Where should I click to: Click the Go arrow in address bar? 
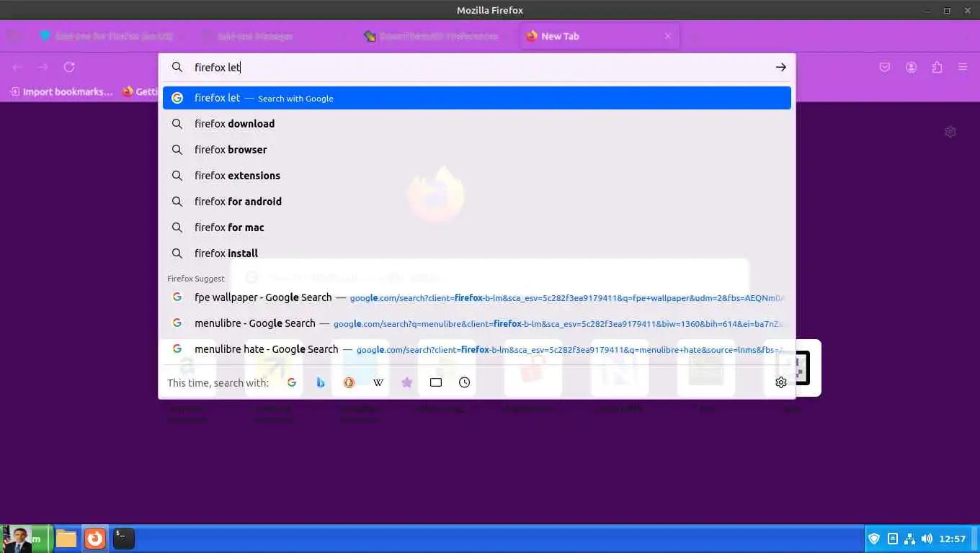(x=781, y=67)
